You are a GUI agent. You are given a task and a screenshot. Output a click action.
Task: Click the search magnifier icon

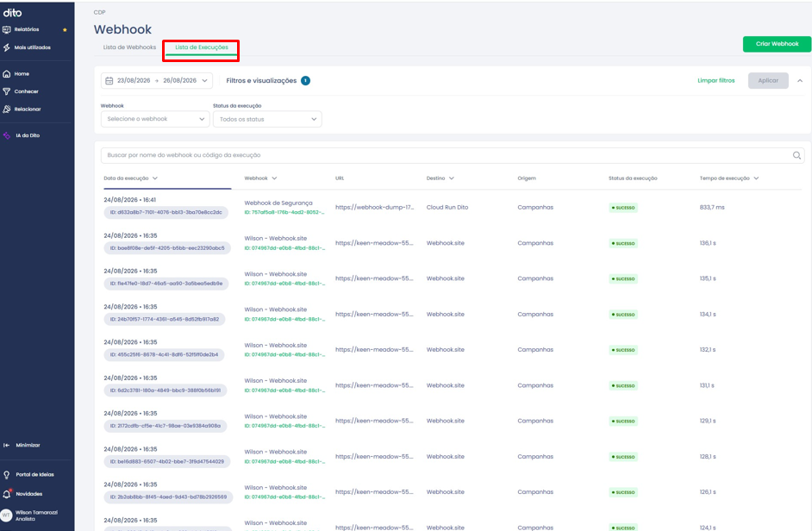pyautogui.click(x=796, y=155)
